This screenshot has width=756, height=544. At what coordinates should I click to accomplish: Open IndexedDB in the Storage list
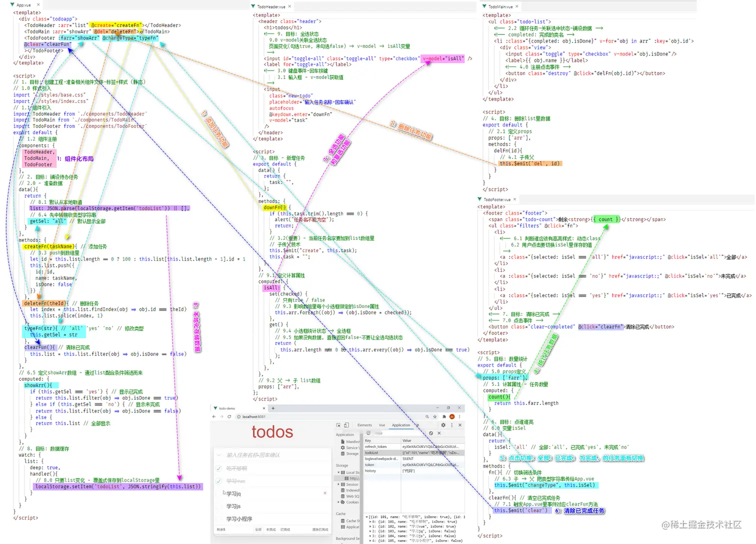pyautogui.click(x=350, y=490)
